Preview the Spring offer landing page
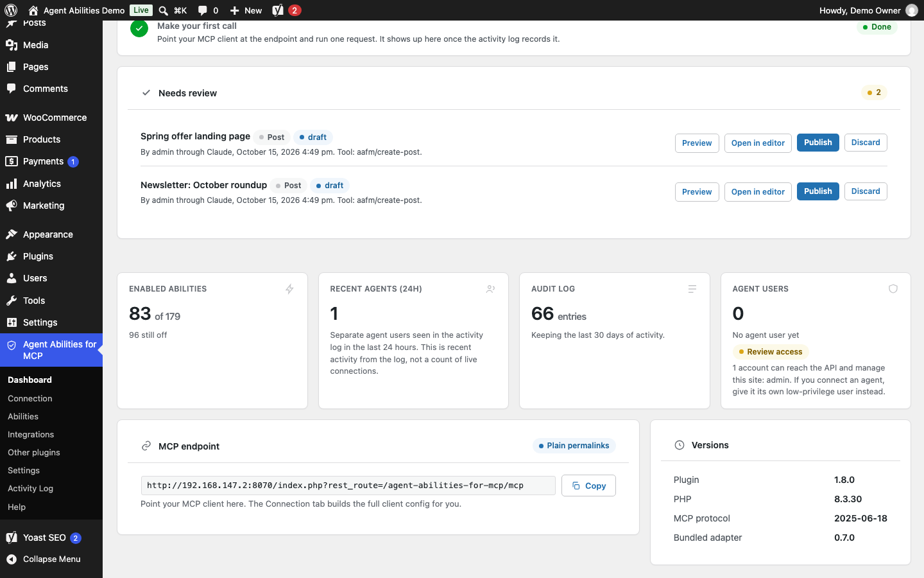This screenshot has height=578, width=924. [697, 143]
